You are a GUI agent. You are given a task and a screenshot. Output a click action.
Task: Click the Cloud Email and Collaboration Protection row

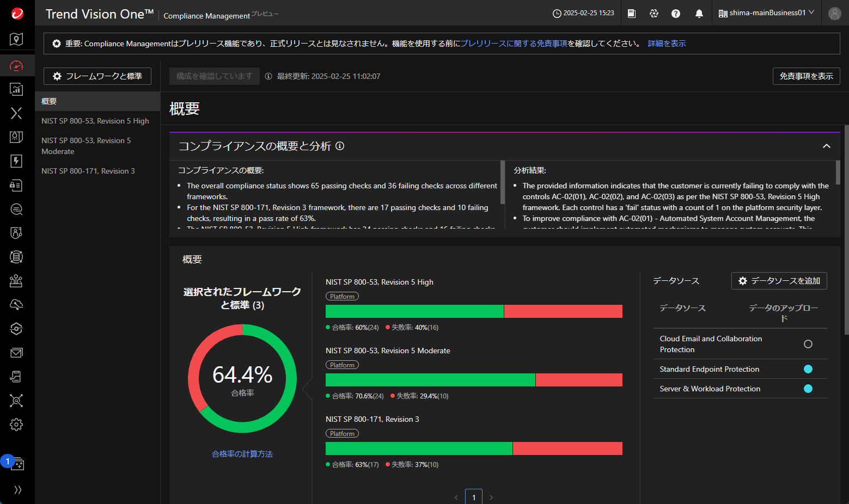coord(740,344)
